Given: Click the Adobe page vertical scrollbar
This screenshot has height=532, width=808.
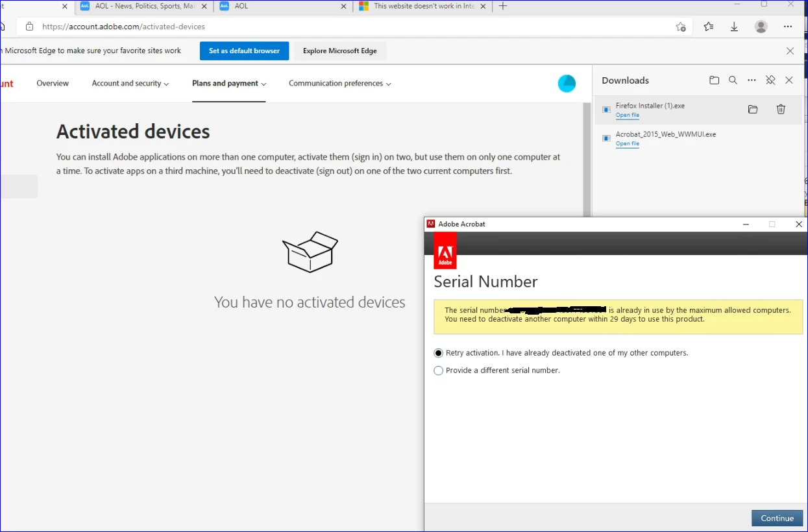Looking at the screenshot, I should click(587, 159).
